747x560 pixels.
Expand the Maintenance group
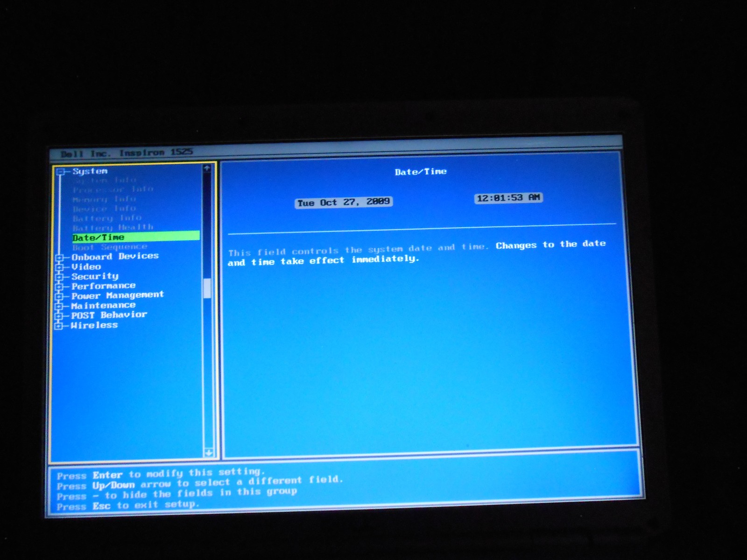[59, 306]
